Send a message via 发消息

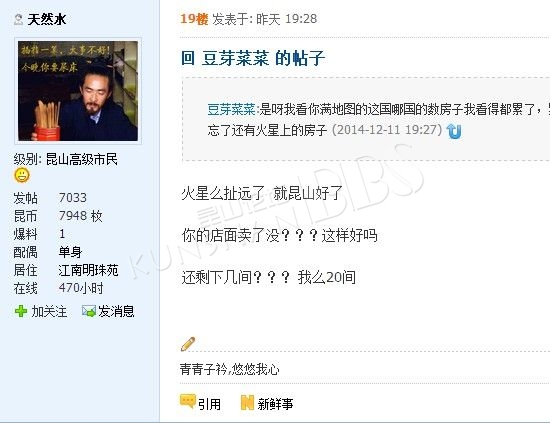116,311
